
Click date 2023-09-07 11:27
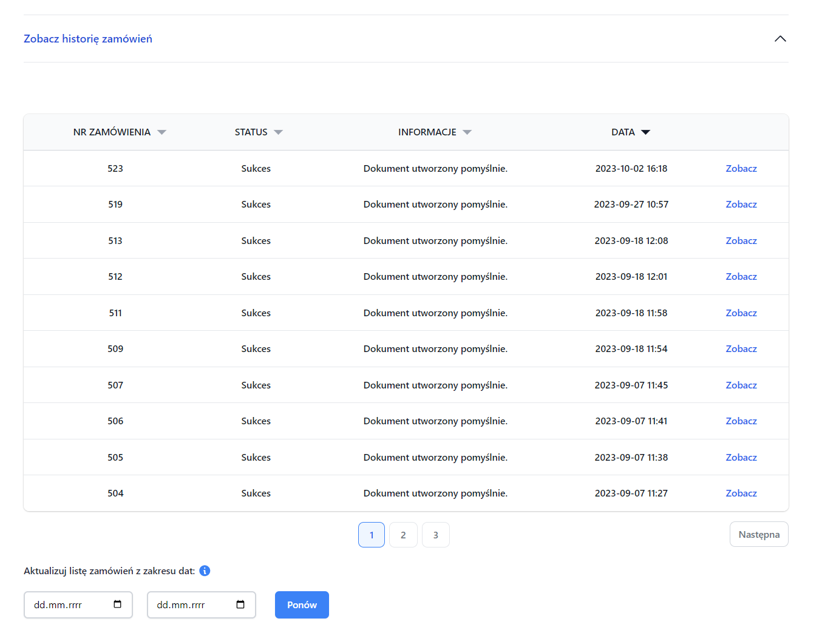click(x=631, y=493)
